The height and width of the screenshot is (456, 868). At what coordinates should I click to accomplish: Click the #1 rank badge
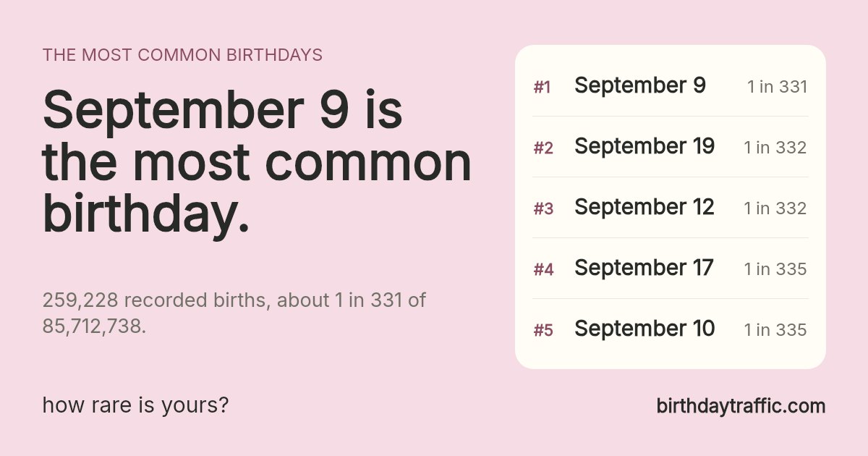pyautogui.click(x=542, y=88)
